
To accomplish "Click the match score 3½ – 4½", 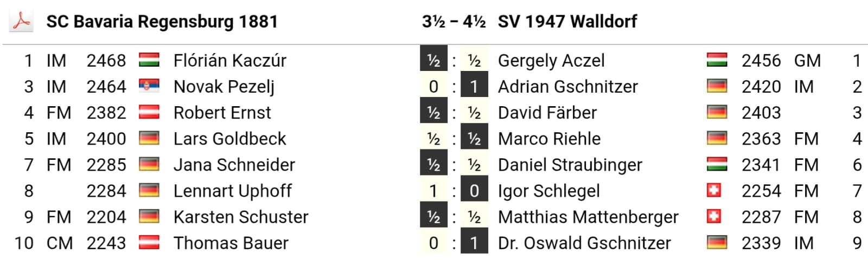I will [454, 22].
